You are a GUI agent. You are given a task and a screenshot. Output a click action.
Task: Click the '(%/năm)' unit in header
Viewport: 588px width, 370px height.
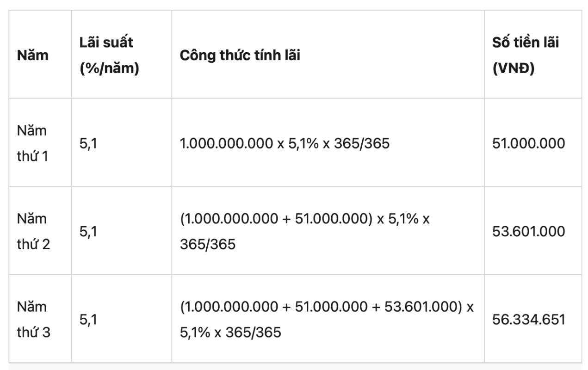[110, 69]
